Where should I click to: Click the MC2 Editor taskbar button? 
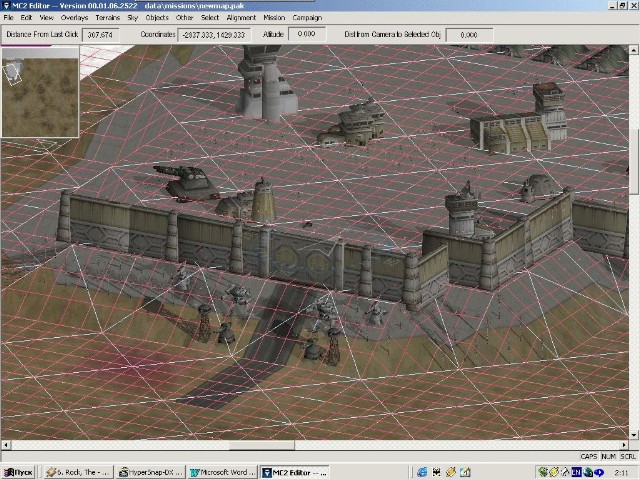point(295,472)
